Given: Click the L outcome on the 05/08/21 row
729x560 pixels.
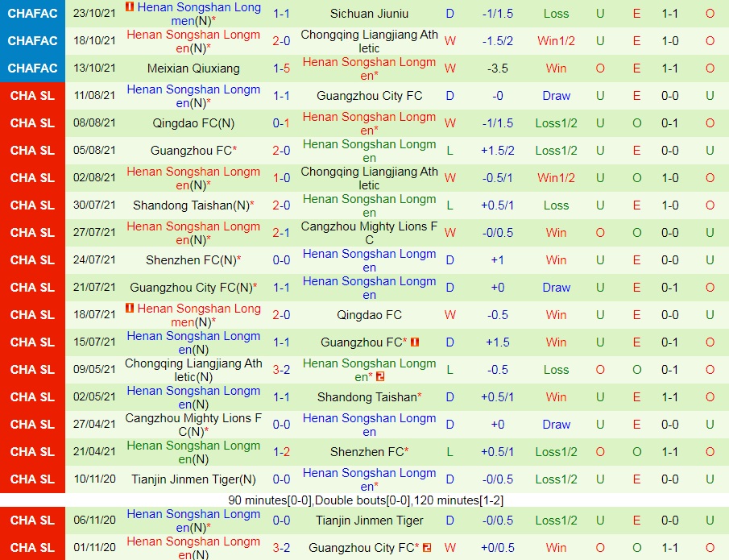Looking at the screenshot, I should click(x=449, y=150).
